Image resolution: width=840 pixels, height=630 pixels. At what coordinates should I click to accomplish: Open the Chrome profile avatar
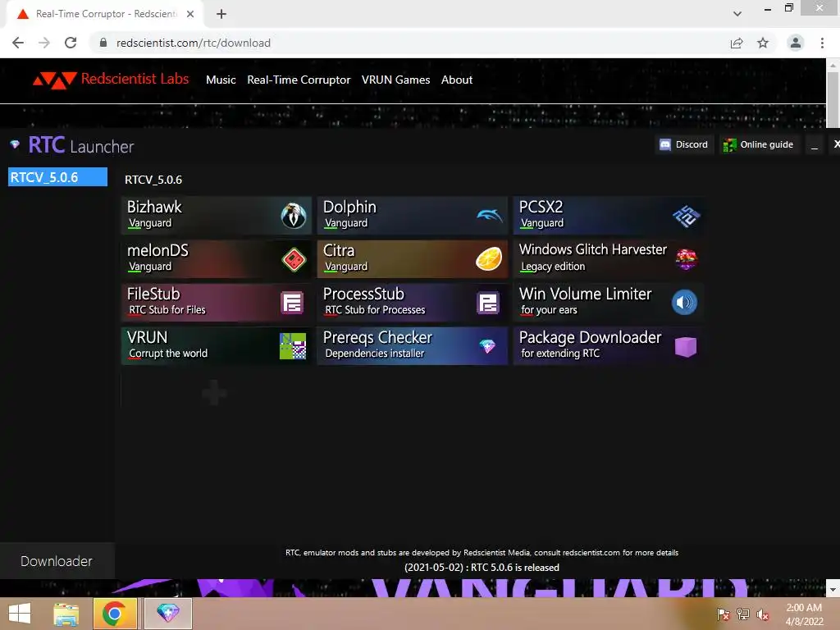[x=796, y=43]
